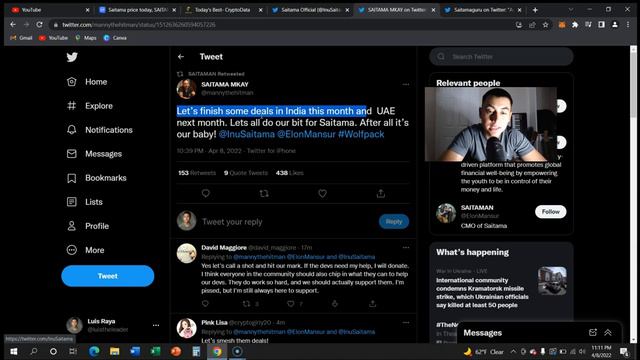Click retweet icon under main tweet
The height and width of the screenshot is (360, 640).
click(x=264, y=193)
